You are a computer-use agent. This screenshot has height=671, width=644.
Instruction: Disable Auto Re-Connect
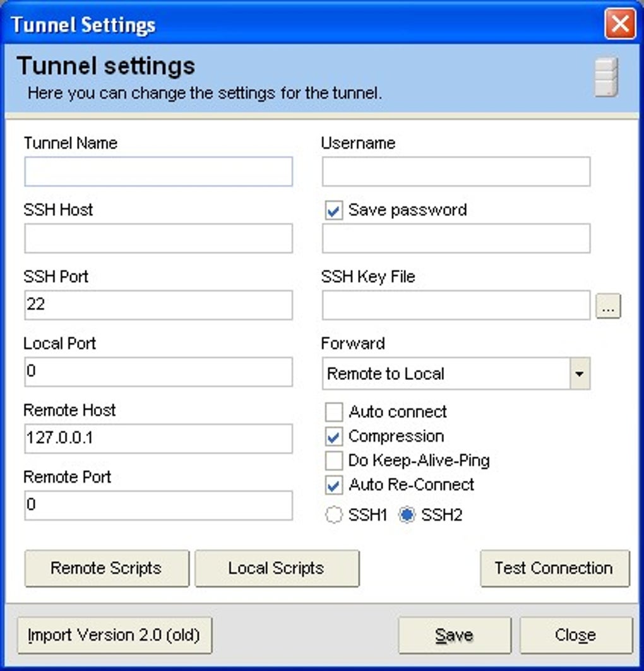click(x=333, y=485)
